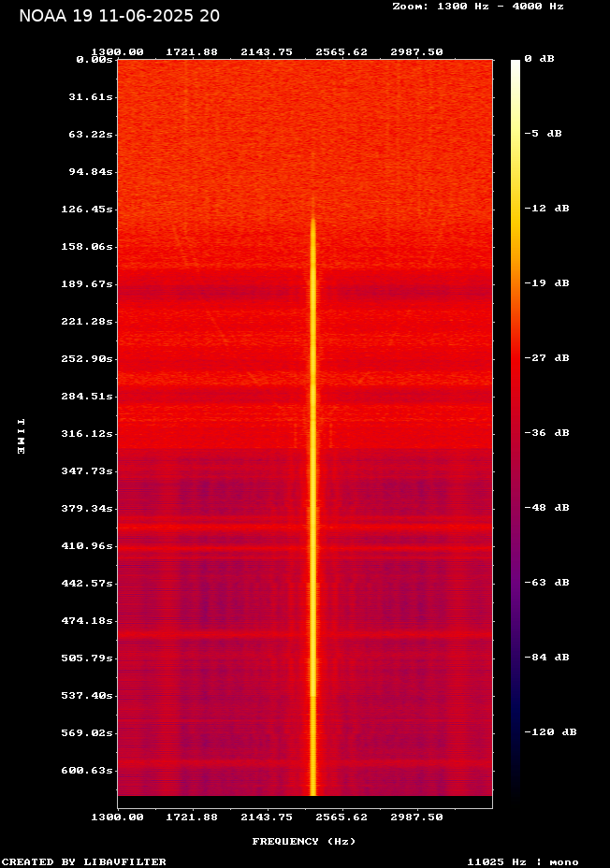Click the 569.02s time label
Viewport: 610px width, 868px height.
(x=87, y=733)
